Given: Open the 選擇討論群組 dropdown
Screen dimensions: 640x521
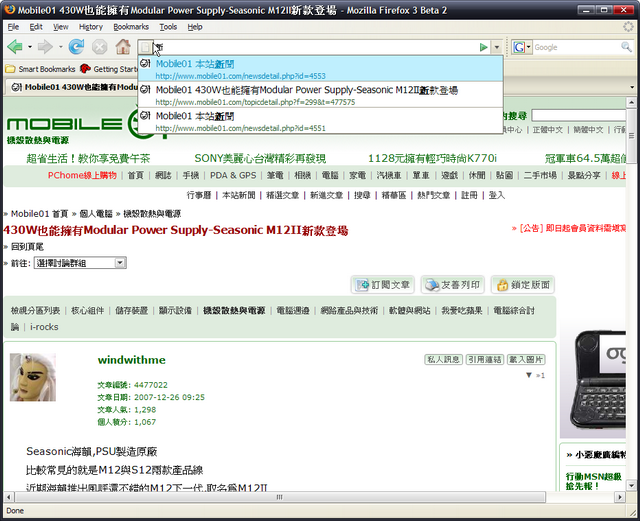Looking at the screenshot, I should [x=80, y=263].
